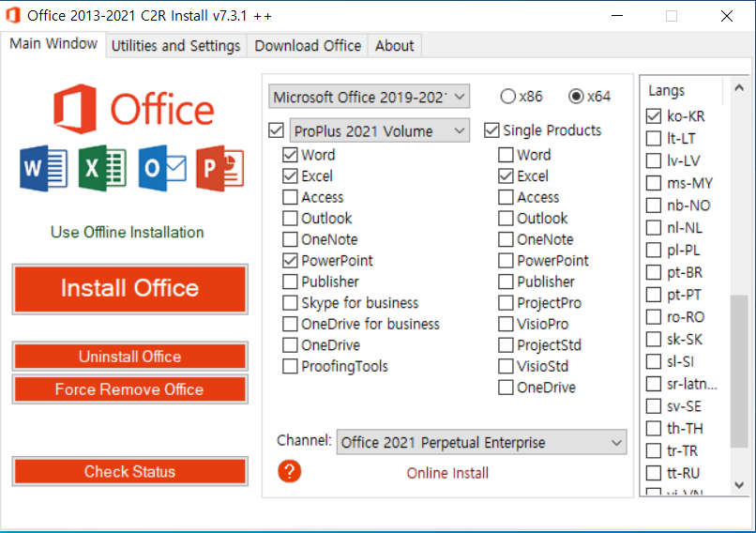Check the tr-TR language
This screenshot has width=756, height=533.
coord(654,450)
